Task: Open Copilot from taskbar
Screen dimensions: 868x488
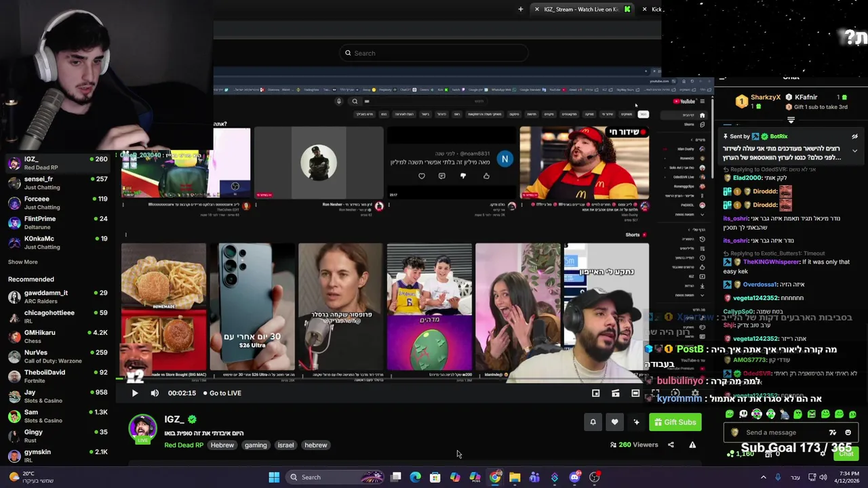Action: 455,477
